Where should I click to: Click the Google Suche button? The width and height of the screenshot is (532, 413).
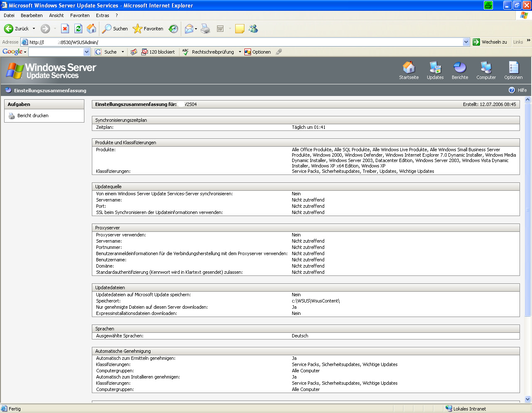coord(106,52)
